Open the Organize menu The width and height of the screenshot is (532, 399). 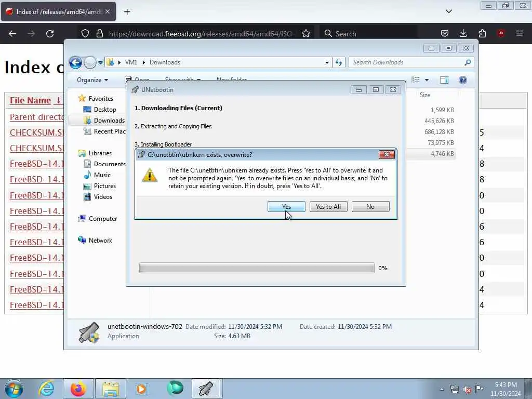(x=92, y=80)
